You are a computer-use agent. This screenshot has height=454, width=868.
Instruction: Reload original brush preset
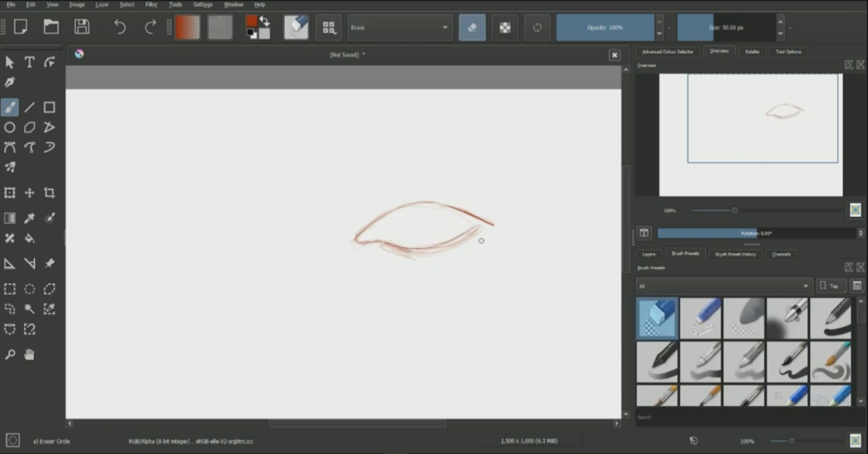click(x=537, y=27)
